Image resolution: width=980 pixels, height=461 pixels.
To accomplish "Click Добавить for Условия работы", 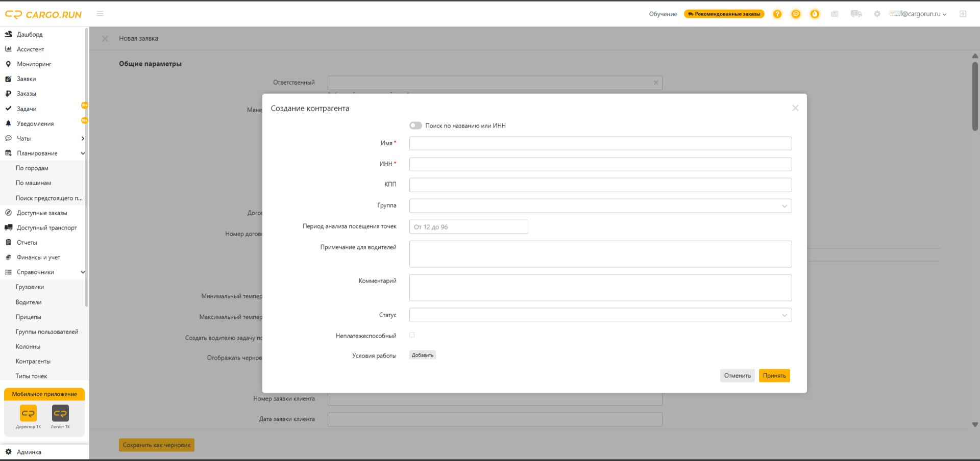I will click(423, 355).
